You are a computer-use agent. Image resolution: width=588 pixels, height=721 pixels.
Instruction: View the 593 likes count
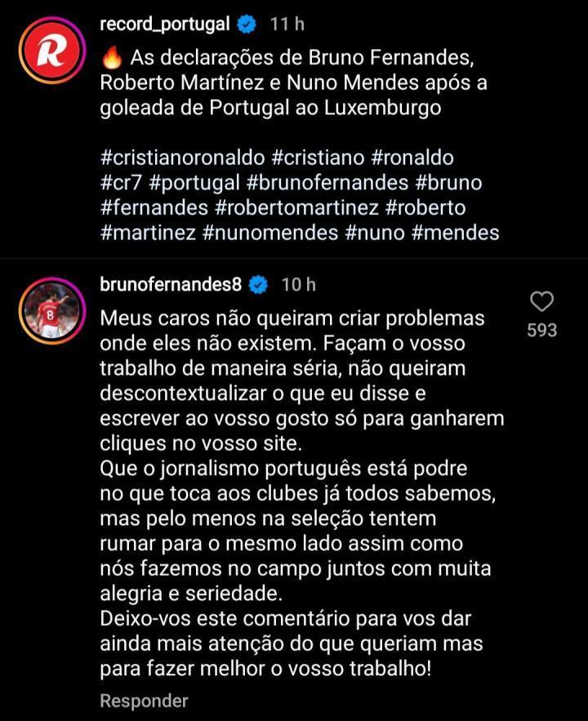click(x=541, y=330)
